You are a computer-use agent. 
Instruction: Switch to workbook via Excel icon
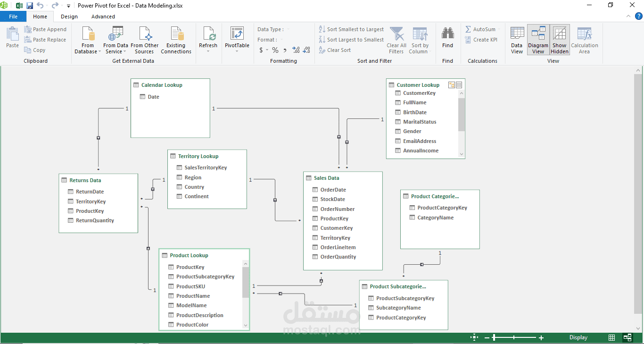point(19,6)
